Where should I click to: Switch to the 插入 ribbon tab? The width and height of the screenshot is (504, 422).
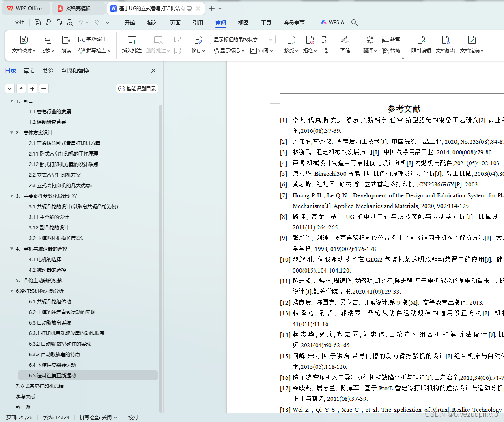click(153, 23)
